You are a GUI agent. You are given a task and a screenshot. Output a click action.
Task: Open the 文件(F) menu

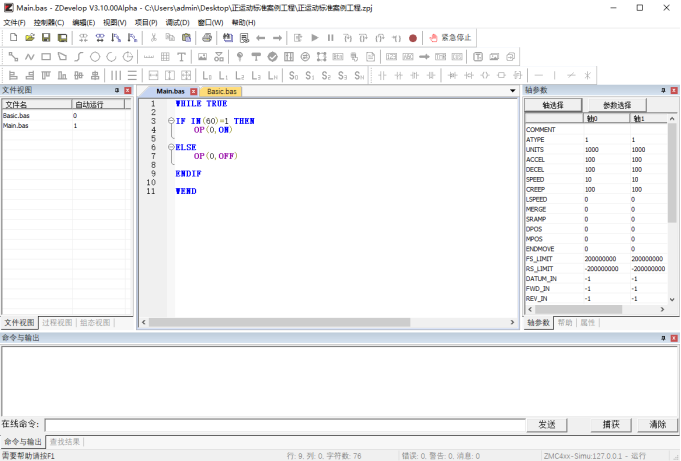(x=14, y=23)
